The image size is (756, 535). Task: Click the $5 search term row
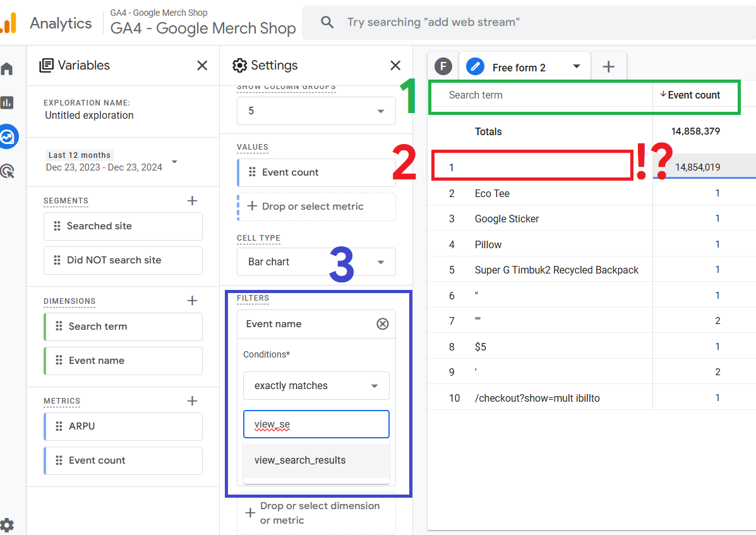592,347
